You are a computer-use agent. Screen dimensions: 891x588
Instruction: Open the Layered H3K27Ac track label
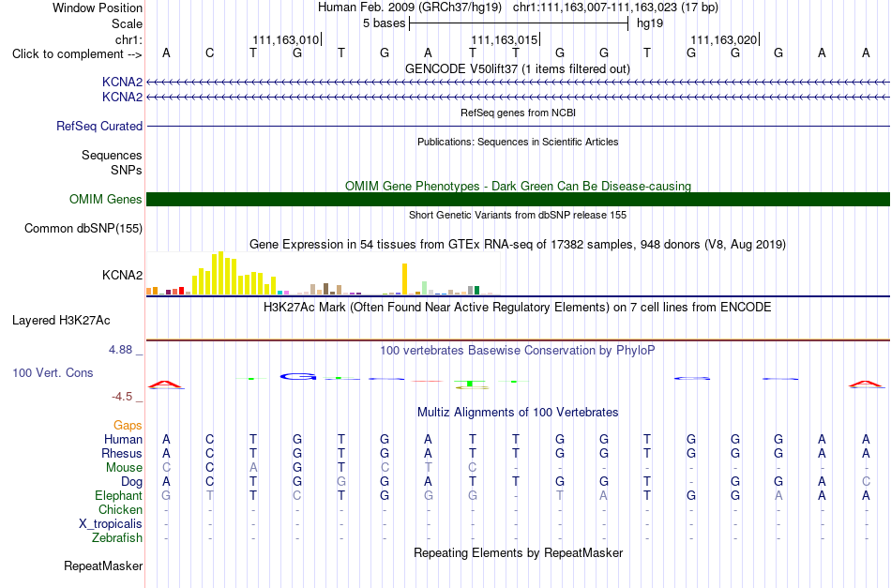click(61, 321)
